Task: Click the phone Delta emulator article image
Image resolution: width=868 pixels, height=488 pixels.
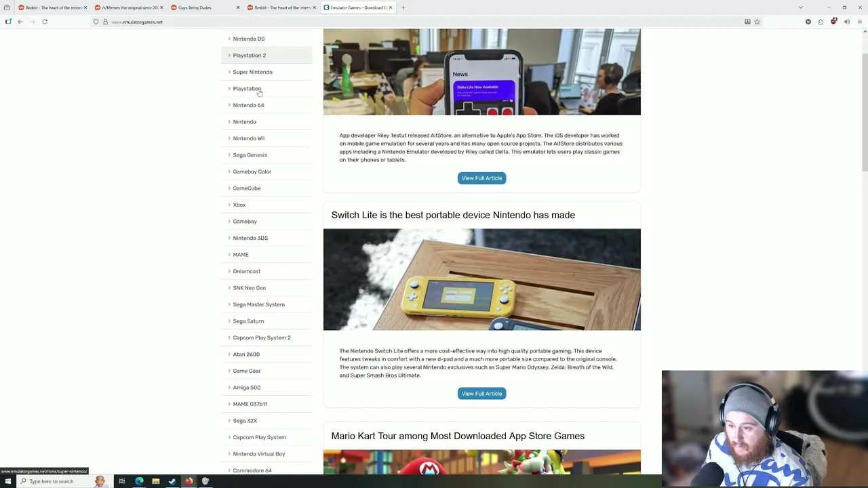Action: (x=481, y=72)
